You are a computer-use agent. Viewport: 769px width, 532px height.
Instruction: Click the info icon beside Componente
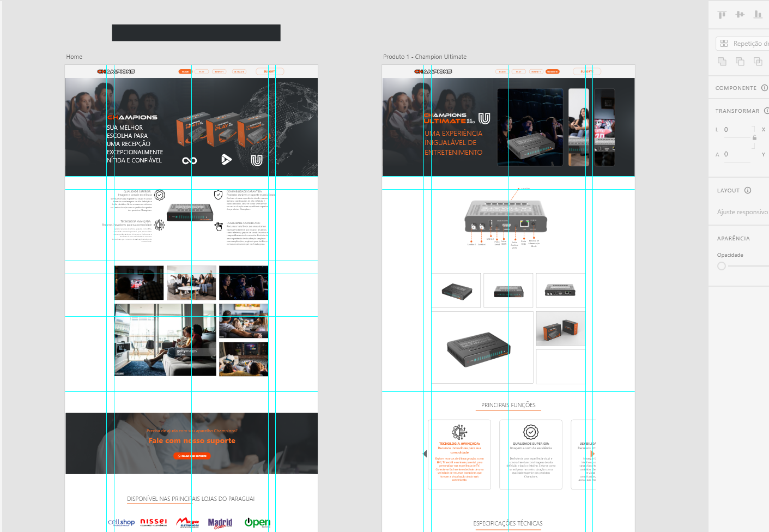[764, 88]
